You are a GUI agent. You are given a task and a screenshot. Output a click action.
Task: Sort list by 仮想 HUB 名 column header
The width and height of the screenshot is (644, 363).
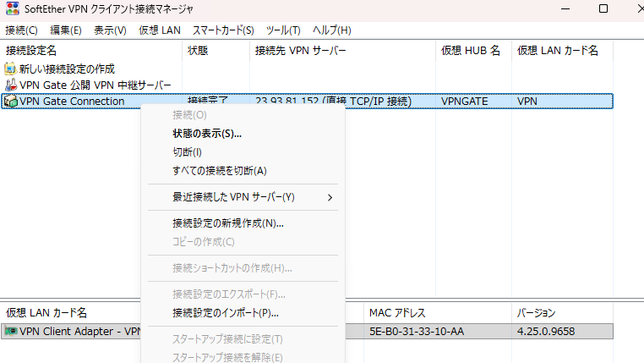coord(470,51)
